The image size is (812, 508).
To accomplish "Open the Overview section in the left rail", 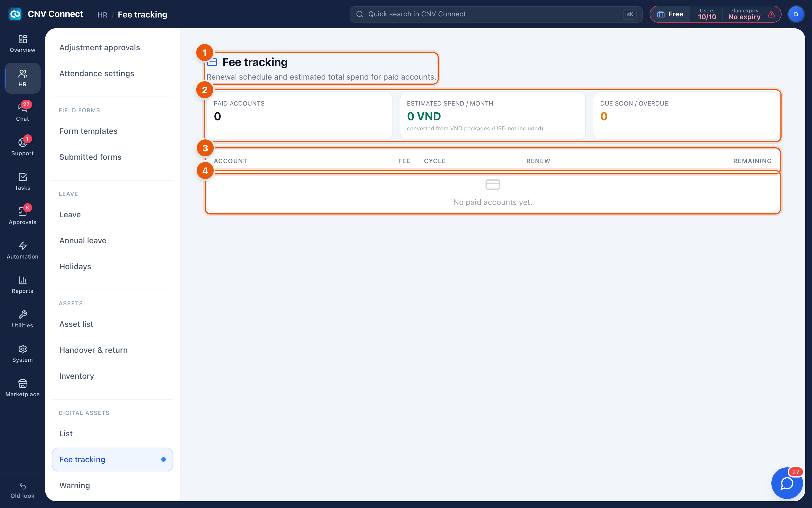I will tap(23, 44).
